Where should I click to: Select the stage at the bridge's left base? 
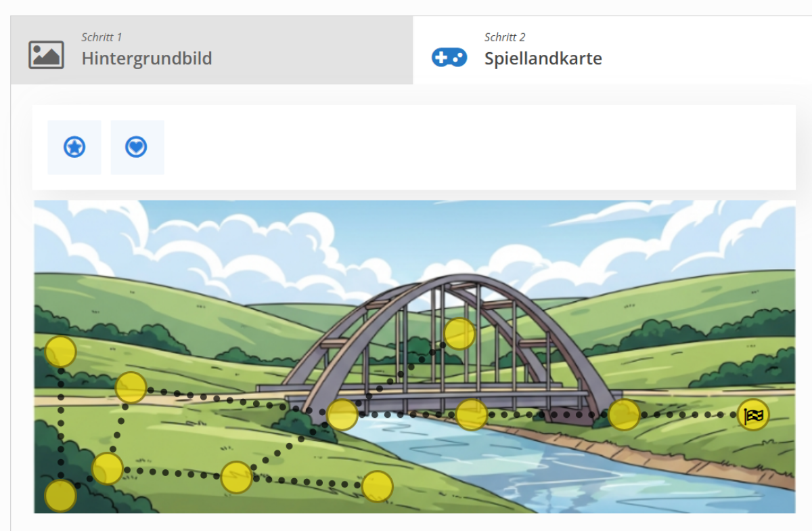[342, 415]
